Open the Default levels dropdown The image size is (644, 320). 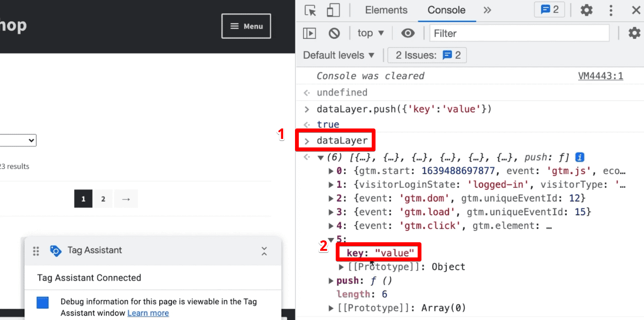pos(339,55)
